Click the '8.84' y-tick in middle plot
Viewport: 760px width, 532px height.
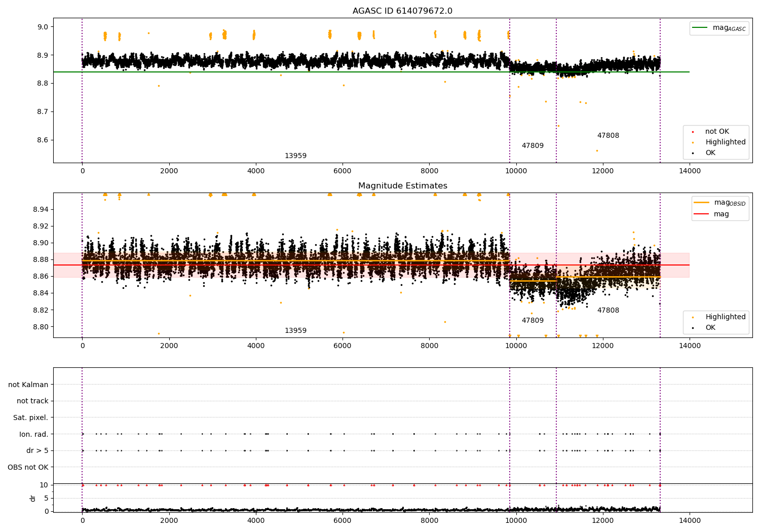[41, 293]
